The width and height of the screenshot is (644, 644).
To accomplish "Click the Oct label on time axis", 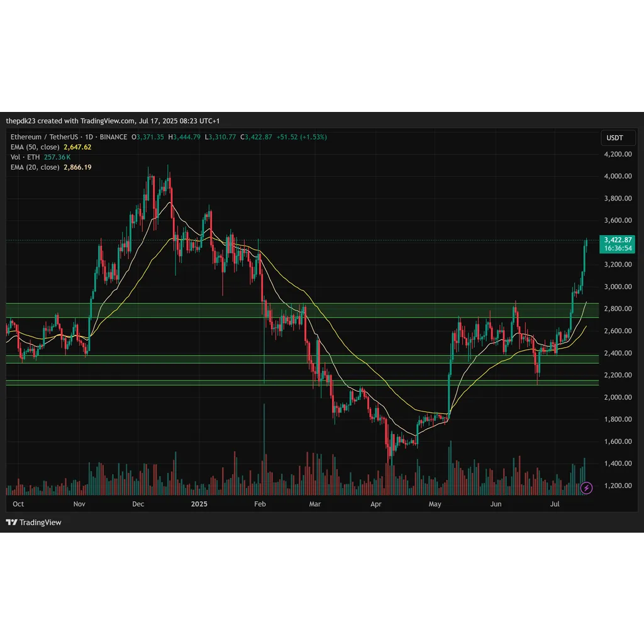I will 18,504.
